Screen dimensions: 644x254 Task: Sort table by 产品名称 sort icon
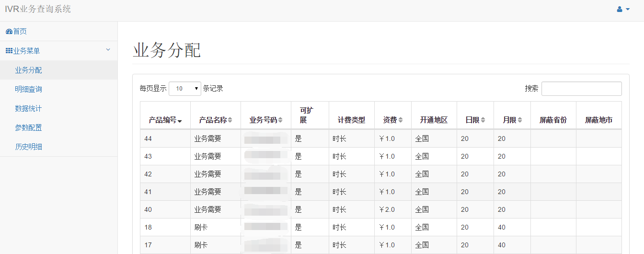click(230, 120)
